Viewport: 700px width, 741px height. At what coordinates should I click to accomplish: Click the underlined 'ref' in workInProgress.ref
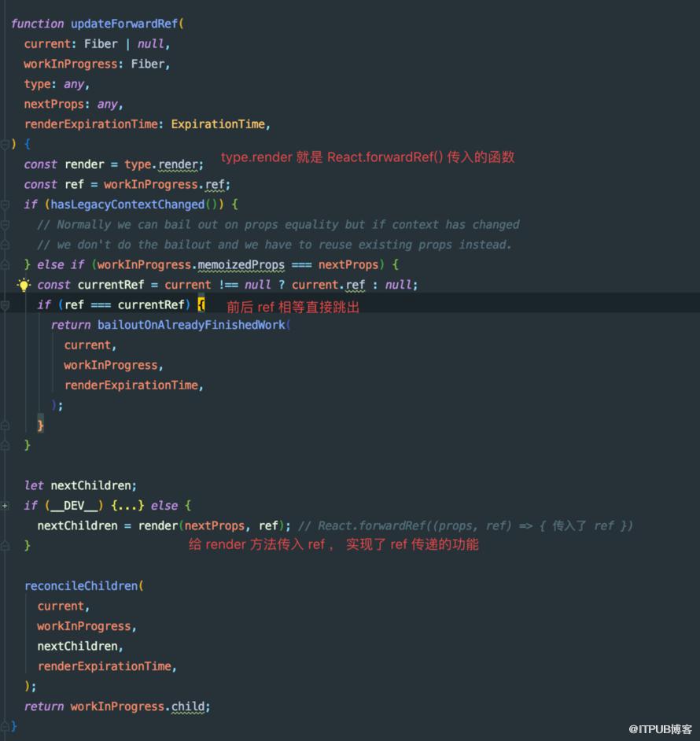click(x=215, y=184)
